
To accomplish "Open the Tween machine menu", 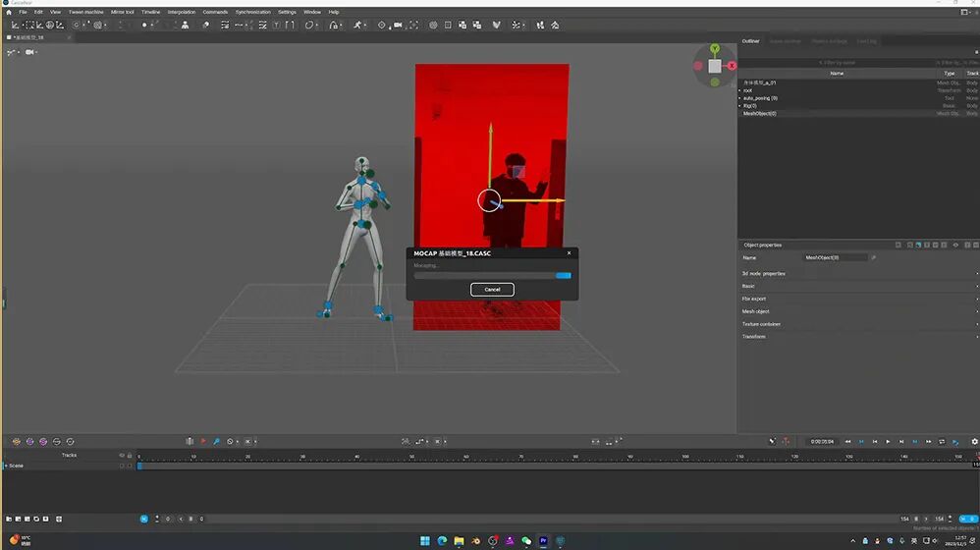I will click(86, 12).
